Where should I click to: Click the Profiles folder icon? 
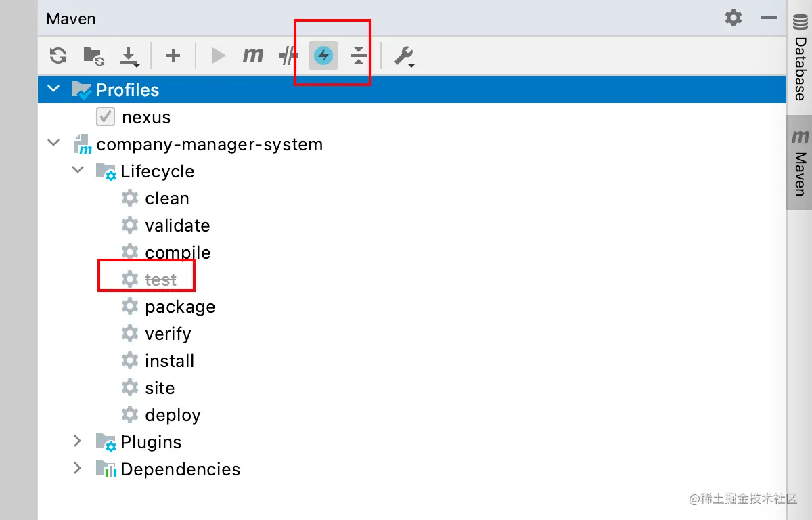[x=81, y=90]
